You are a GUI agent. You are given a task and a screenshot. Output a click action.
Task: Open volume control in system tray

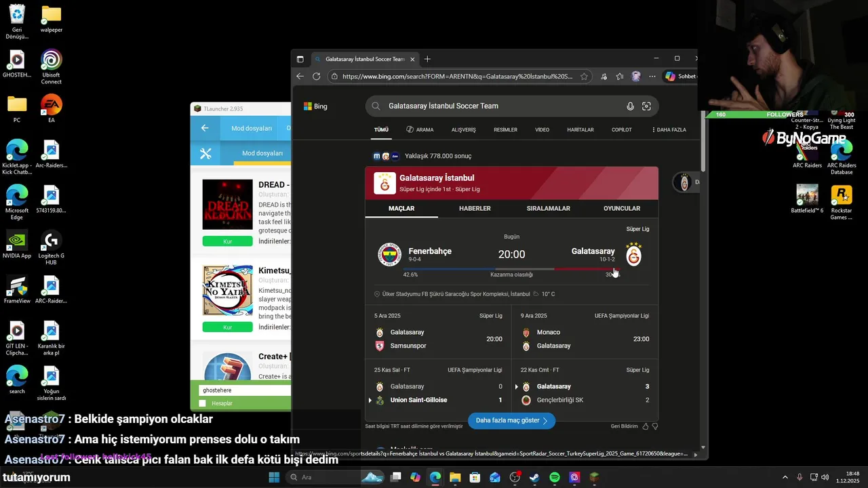825,477
